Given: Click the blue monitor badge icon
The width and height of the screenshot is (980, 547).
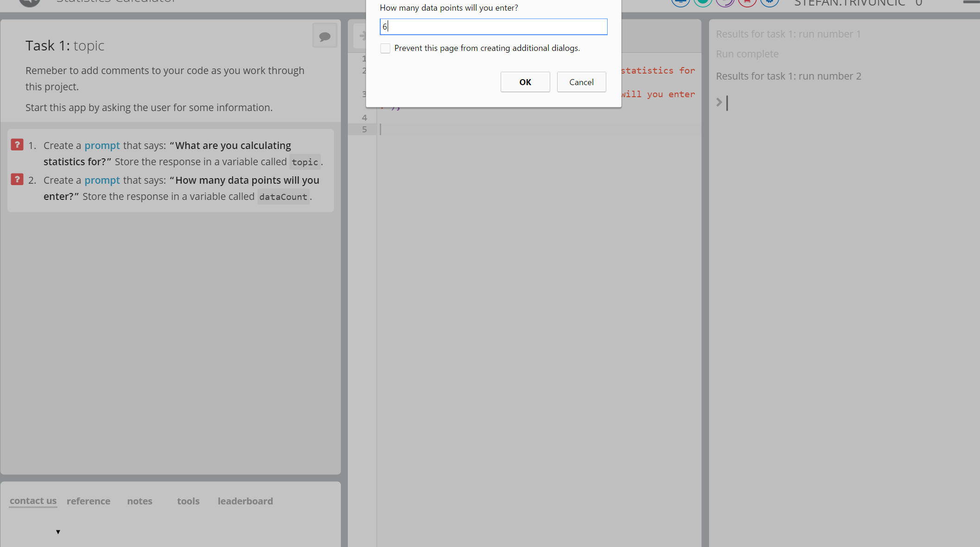Looking at the screenshot, I should [x=680, y=2].
